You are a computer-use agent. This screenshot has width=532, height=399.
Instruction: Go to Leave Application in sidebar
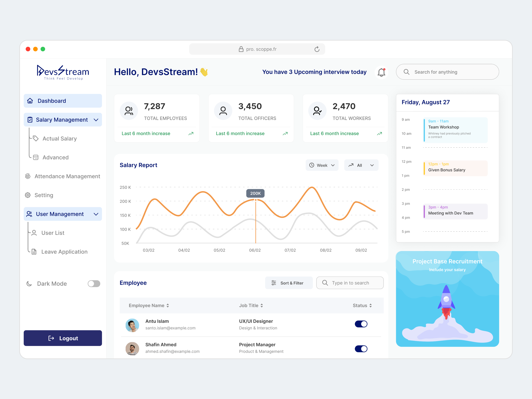[64, 252]
